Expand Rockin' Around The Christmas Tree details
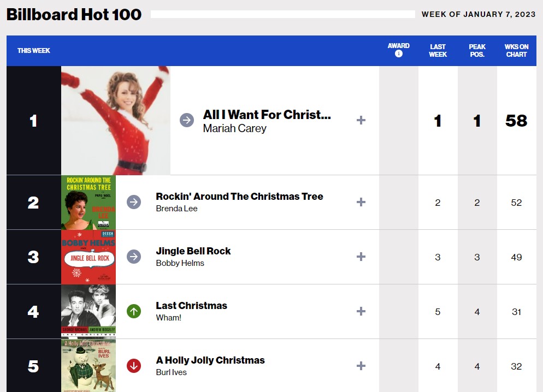Image resolution: width=543 pixels, height=392 pixels. point(361,202)
